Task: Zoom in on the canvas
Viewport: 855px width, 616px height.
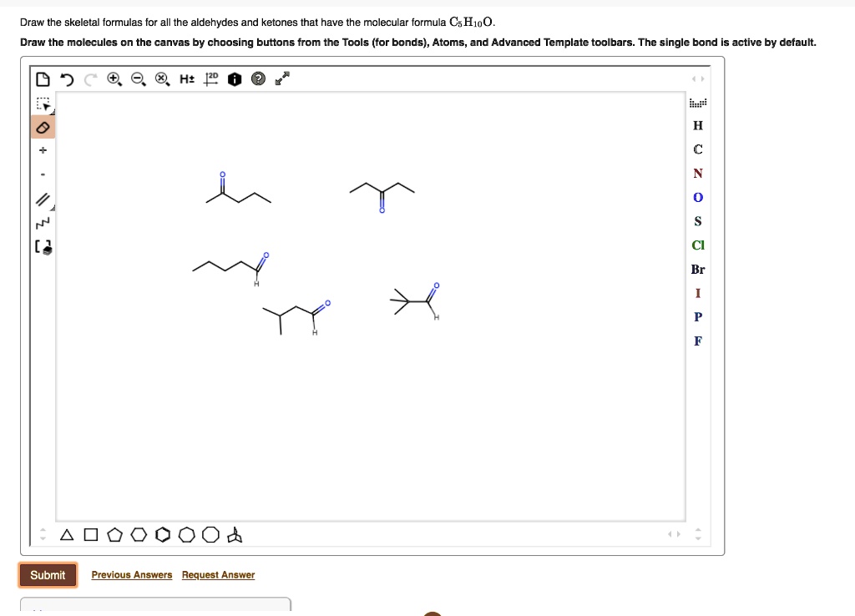Action: [x=112, y=78]
